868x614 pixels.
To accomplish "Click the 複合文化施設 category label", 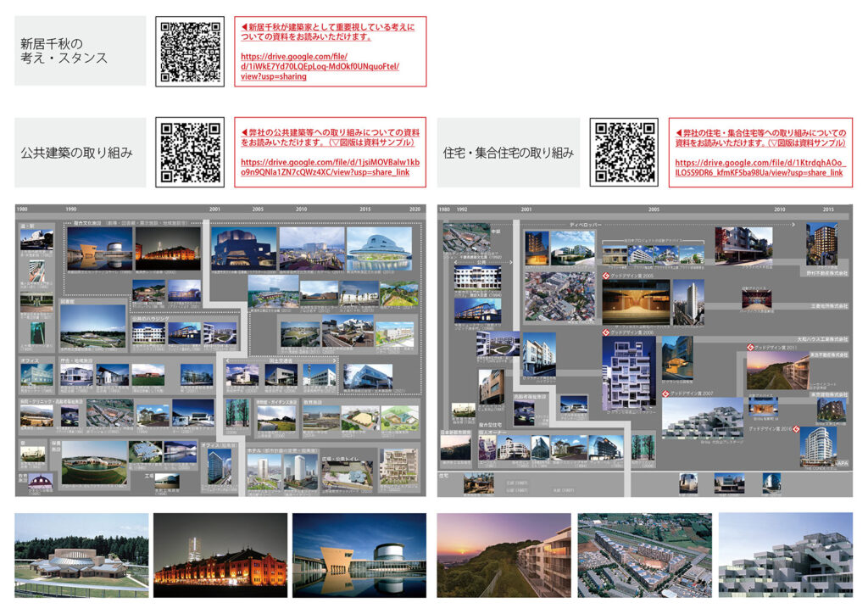I will tap(87, 223).
